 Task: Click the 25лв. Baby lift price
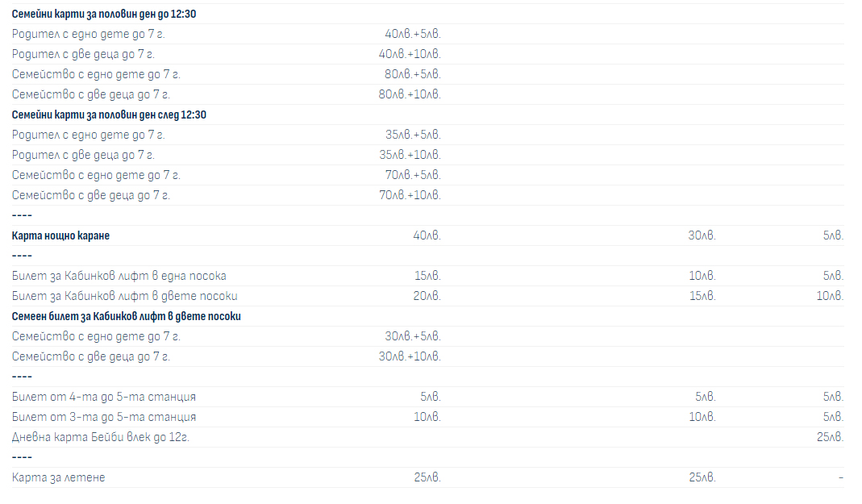[830, 438]
